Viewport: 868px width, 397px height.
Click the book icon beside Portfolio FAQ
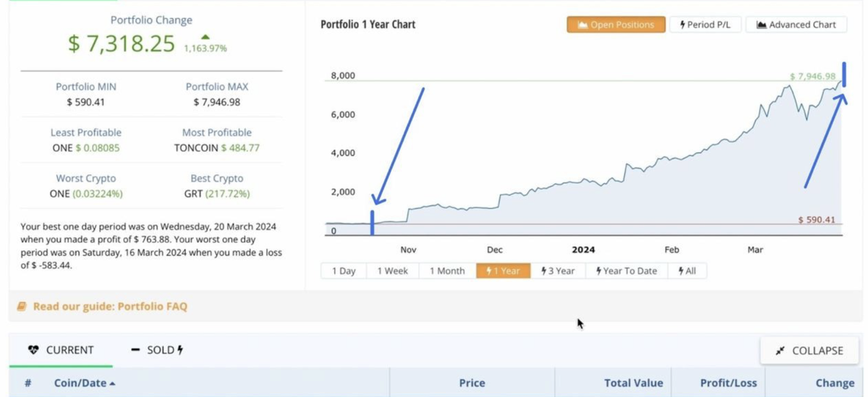22,307
